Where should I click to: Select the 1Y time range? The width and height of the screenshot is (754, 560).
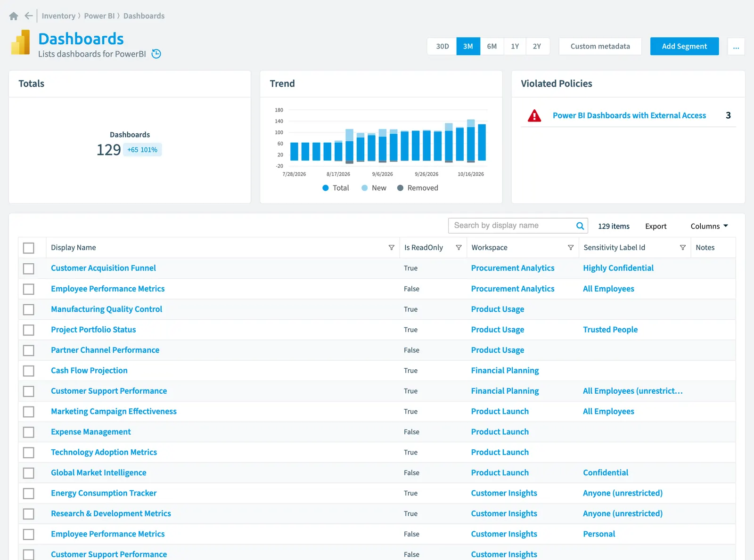coord(515,47)
